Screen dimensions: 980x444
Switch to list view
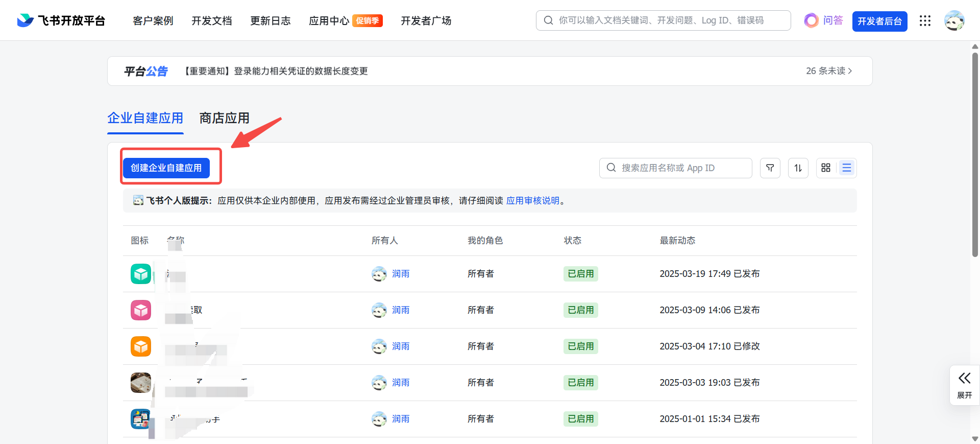pyautogui.click(x=847, y=168)
